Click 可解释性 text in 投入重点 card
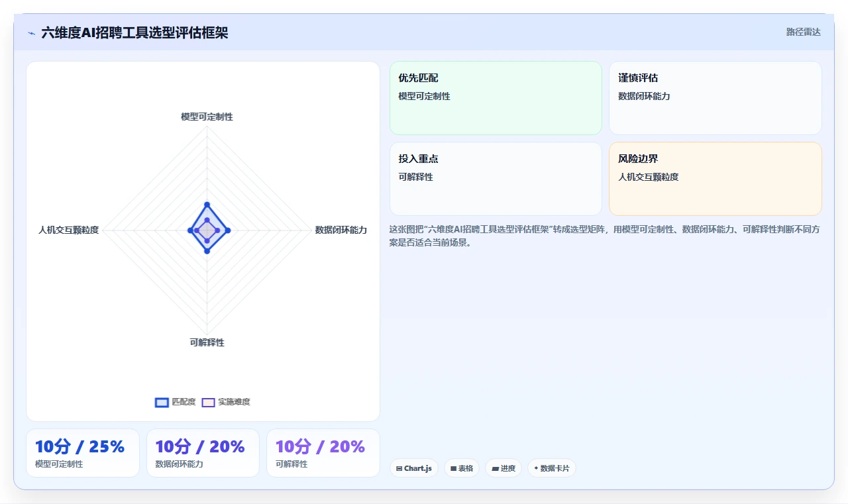 pos(415,177)
